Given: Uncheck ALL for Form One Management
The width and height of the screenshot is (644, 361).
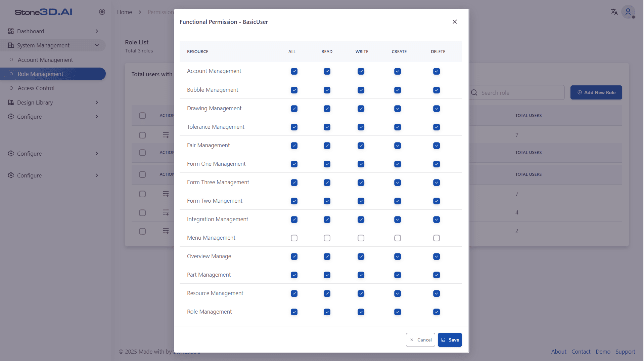Looking at the screenshot, I should pyautogui.click(x=294, y=164).
